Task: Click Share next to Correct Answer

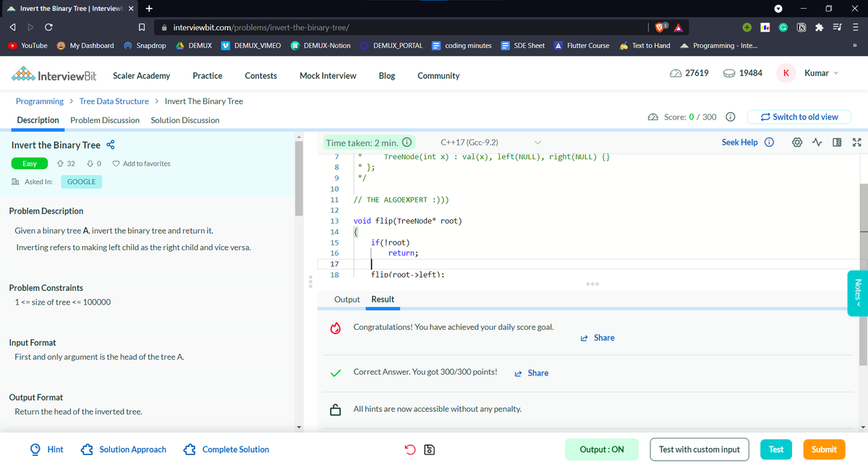Action: (531, 373)
